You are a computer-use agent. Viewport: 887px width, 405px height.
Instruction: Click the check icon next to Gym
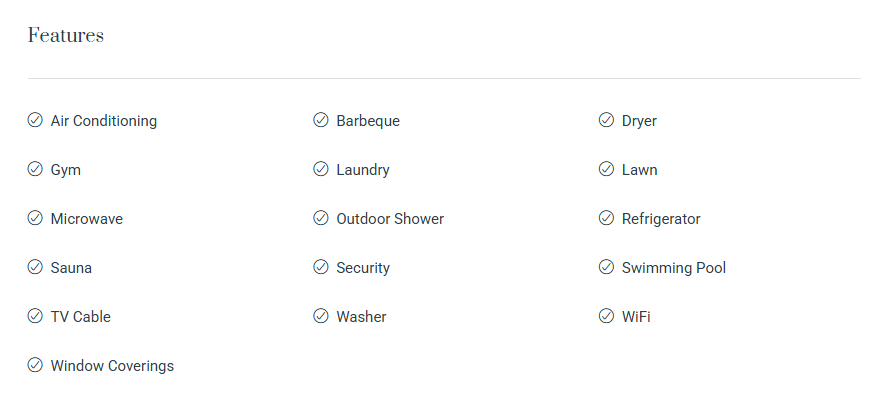pyautogui.click(x=35, y=170)
